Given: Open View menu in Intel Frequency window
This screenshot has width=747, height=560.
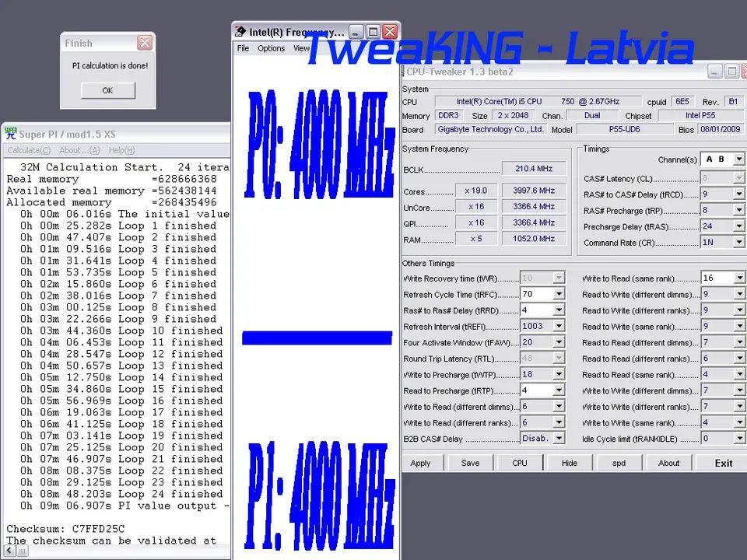Looking at the screenshot, I should (301, 48).
